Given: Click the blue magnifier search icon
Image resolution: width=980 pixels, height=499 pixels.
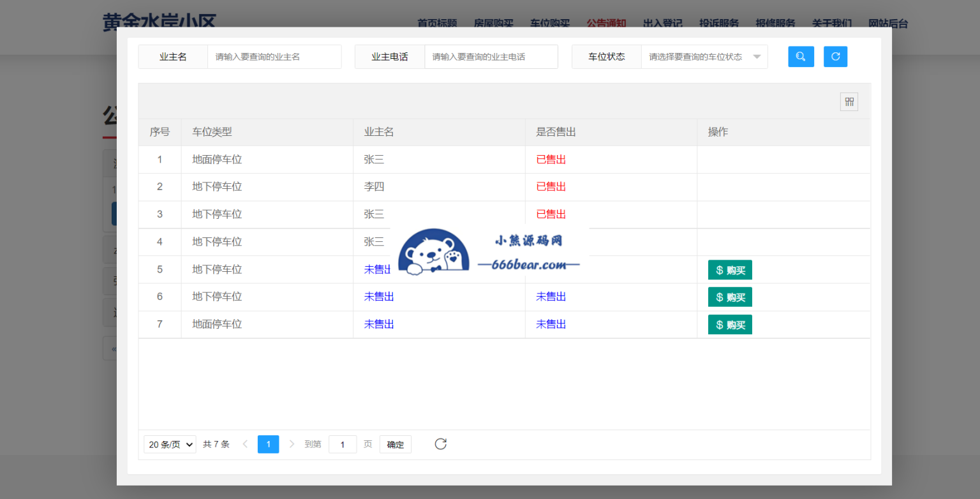Looking at the screenshot, I should (801, 56).
